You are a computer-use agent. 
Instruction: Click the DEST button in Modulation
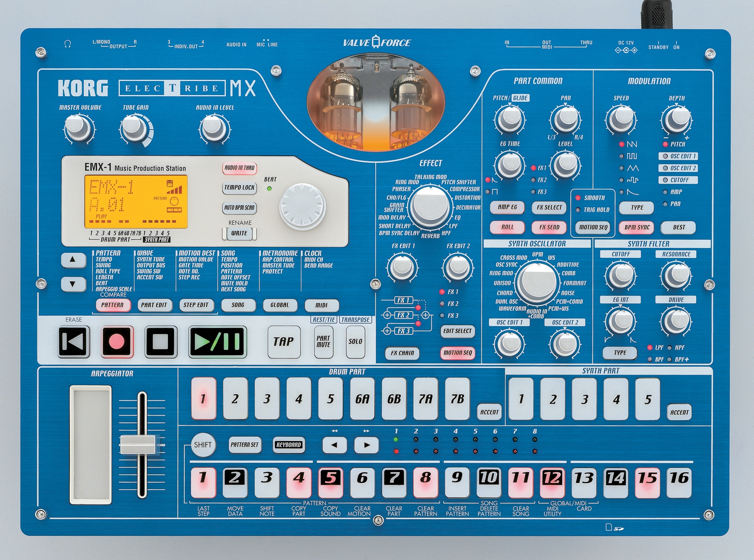679,227
